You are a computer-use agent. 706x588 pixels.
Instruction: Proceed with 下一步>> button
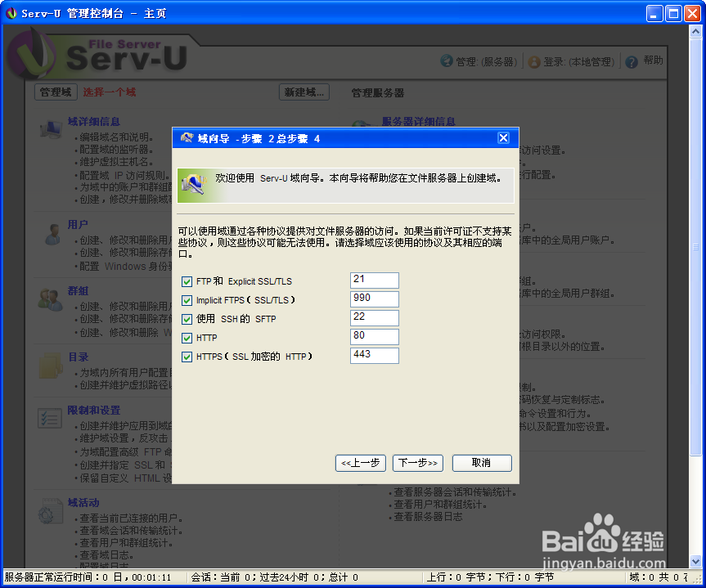[x=418, y=463]
